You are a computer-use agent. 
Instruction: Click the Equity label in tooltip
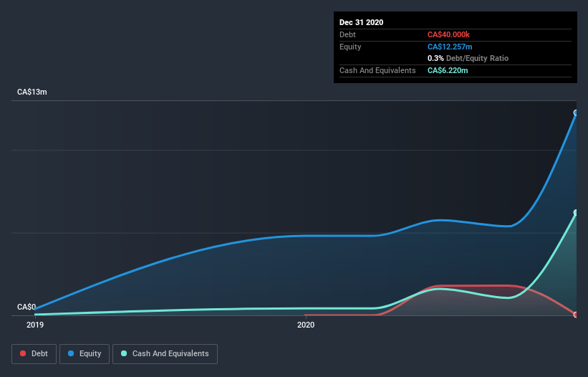point(350,47)
